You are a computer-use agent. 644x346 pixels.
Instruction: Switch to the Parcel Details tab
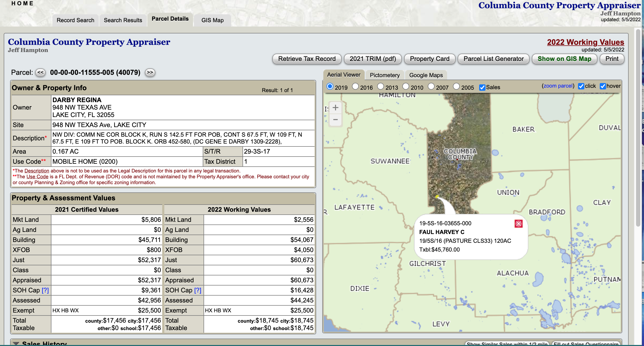tap(170, 19)
